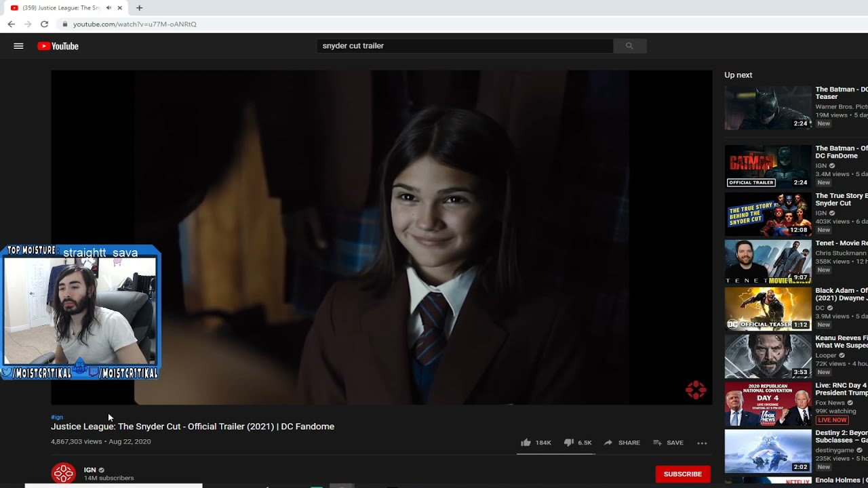This screenshot has width=868, height=488.
Task: Click the '4,867,303 views' count text
Action: 77,442
